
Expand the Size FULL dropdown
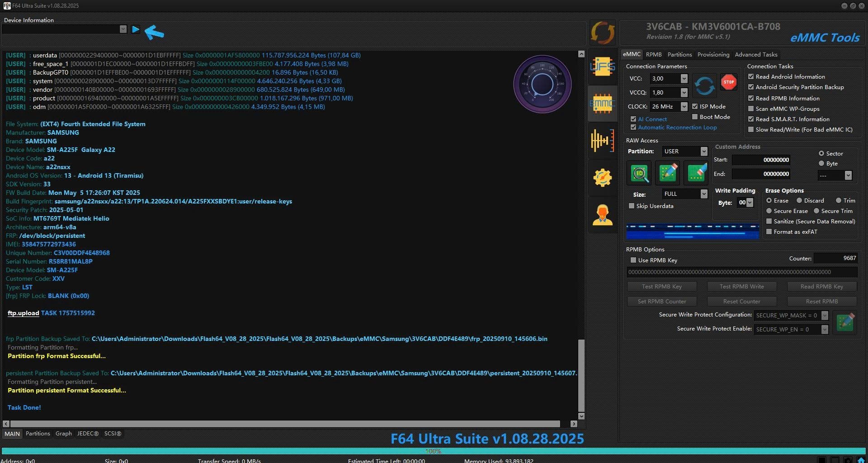click(704, 194)
